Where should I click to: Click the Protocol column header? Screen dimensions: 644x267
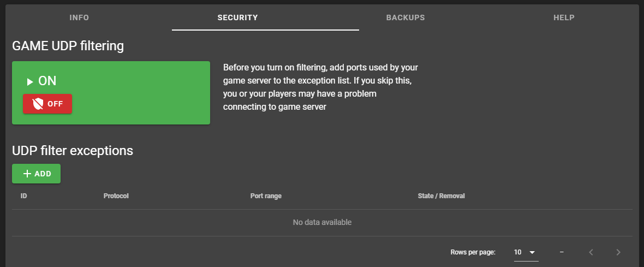[116, 195]
